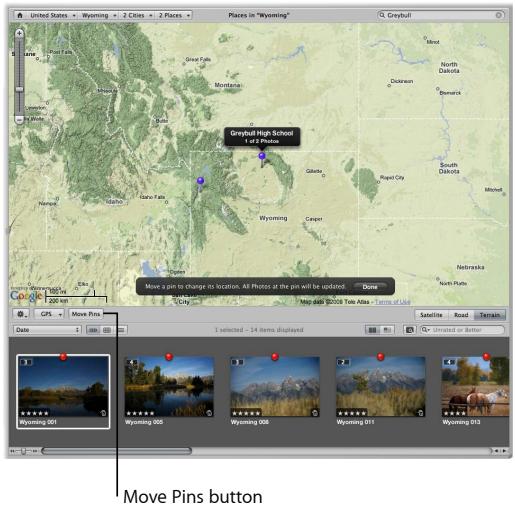Select the Wyoming 005 thumbnail
This screenshot has width=515, height=507.
(x=169, y=386)
